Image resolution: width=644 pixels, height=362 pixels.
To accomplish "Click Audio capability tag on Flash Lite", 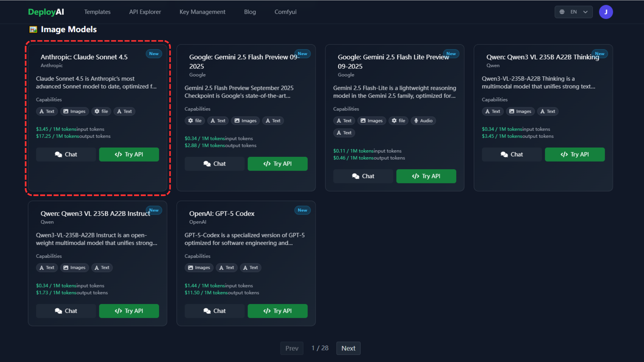I will (x=423, y=121).
